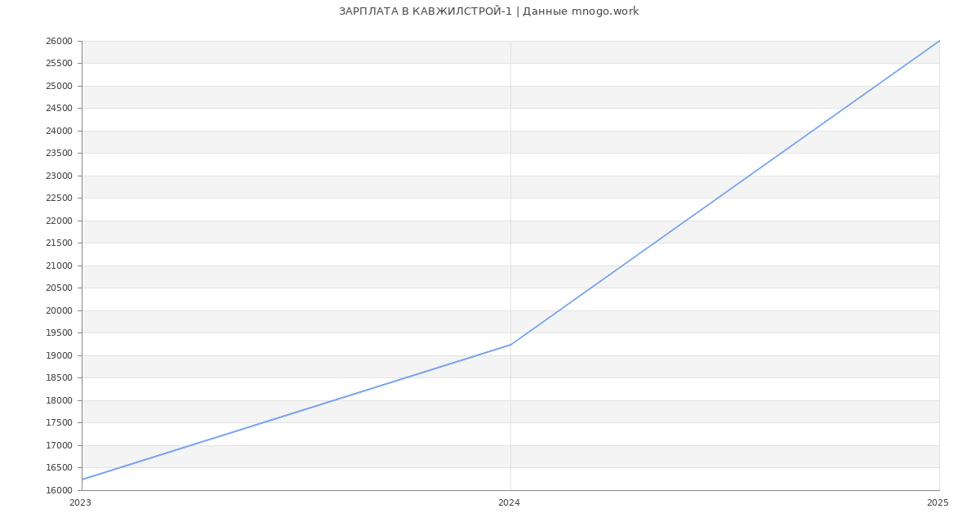The width and height of the screenshot is (980, 531).
Task: Click the 2024 x-axis label
Action: pos(509,503)
